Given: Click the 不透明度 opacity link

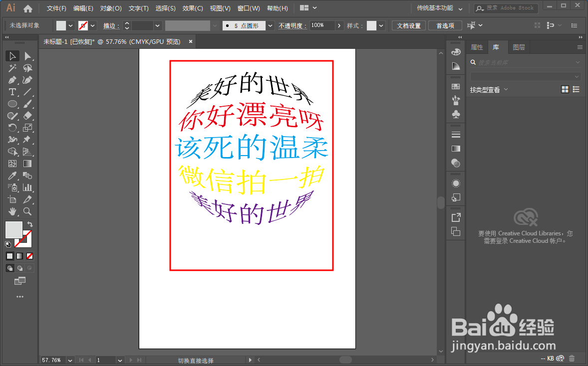Looking at the screenshot, I should click(x=293, y=26).
